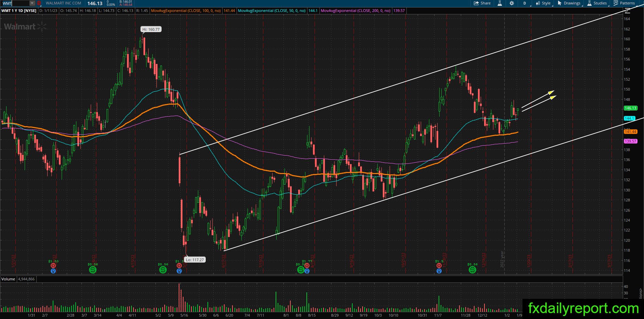Click the orange 141.44 EMA value bubble
The height and width of the screenshot is (319, 644).
click(630, 132)
